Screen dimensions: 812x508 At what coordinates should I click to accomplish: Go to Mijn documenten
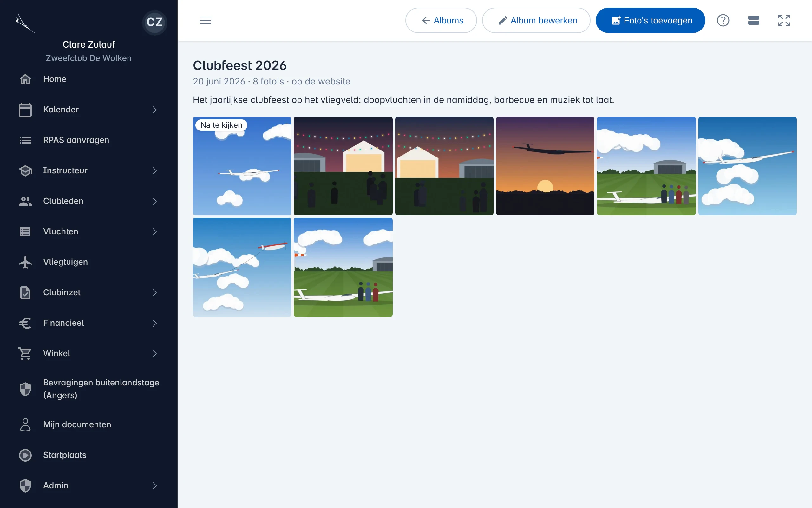[88, 425]
